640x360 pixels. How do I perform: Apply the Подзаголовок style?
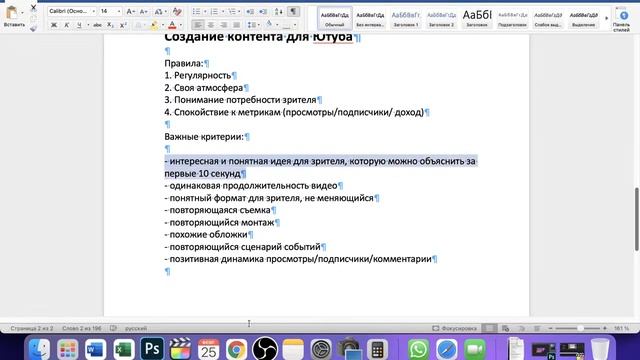tap(512, 18)
